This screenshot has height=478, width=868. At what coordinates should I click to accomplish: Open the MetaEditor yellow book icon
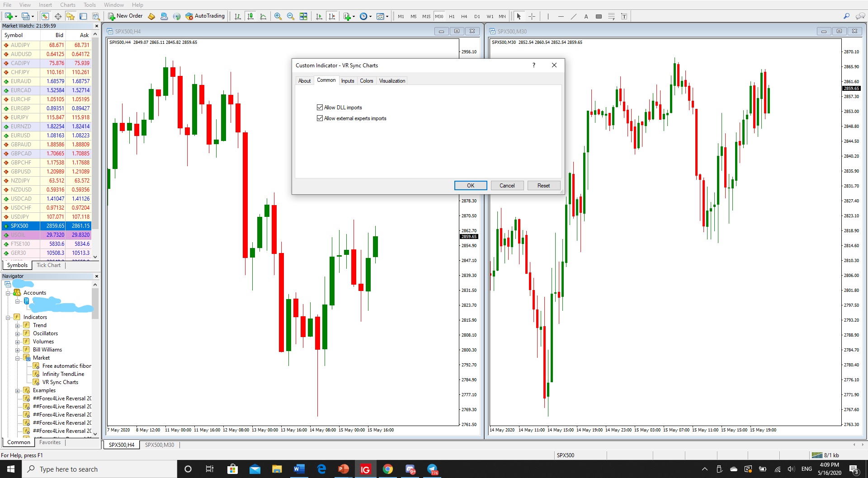coord(151,16)
